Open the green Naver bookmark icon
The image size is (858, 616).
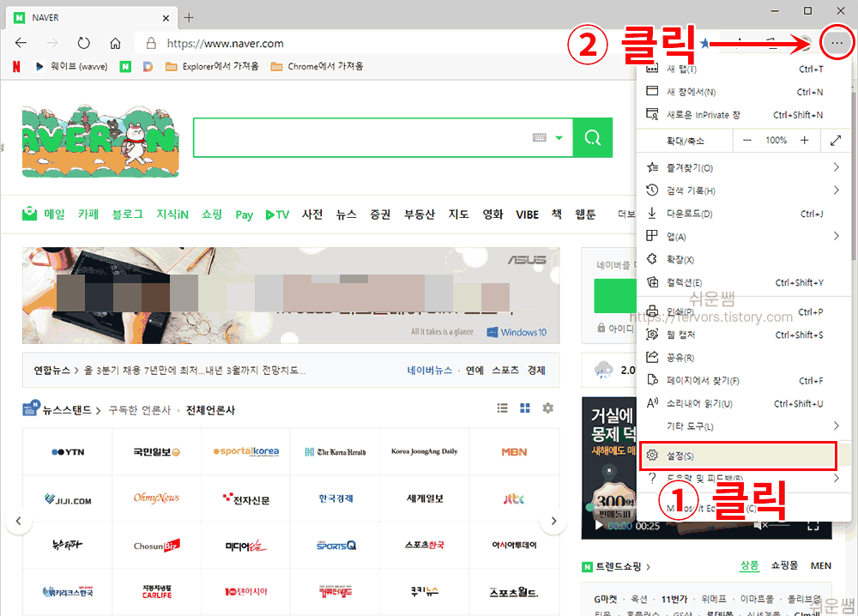pos(125,66)
